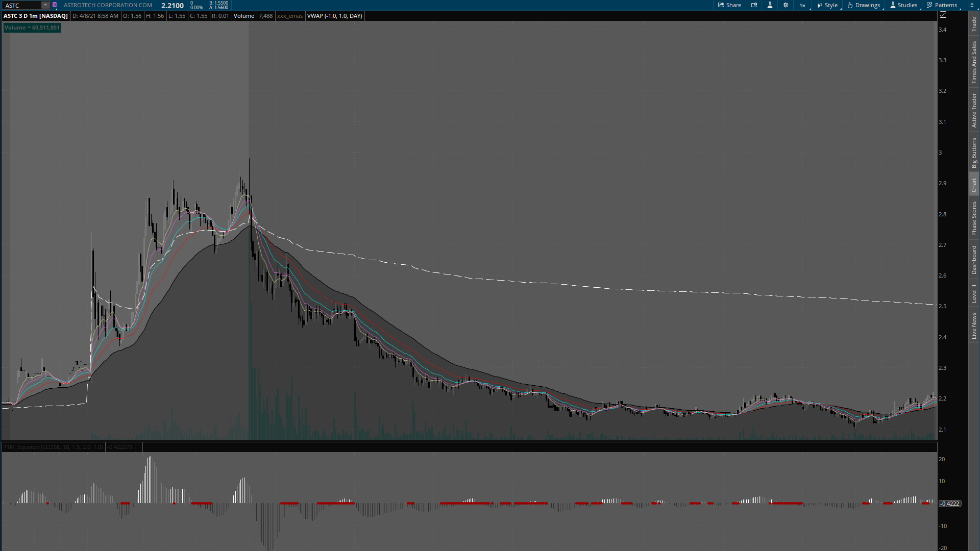Switch to Times And Sales side tab
This screenshot has width=980, height=551.
coord(974,62)
